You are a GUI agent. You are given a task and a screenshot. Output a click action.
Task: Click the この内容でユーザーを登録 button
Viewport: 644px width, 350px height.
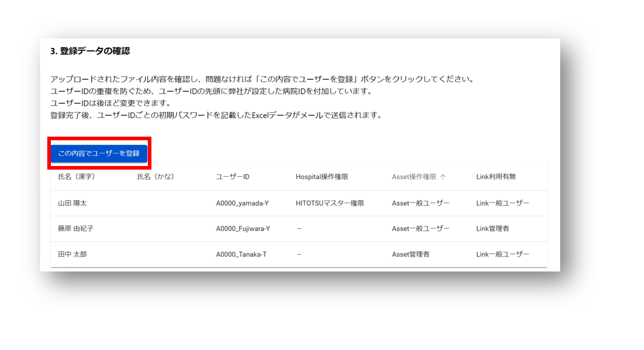click(x=99, y=153)
